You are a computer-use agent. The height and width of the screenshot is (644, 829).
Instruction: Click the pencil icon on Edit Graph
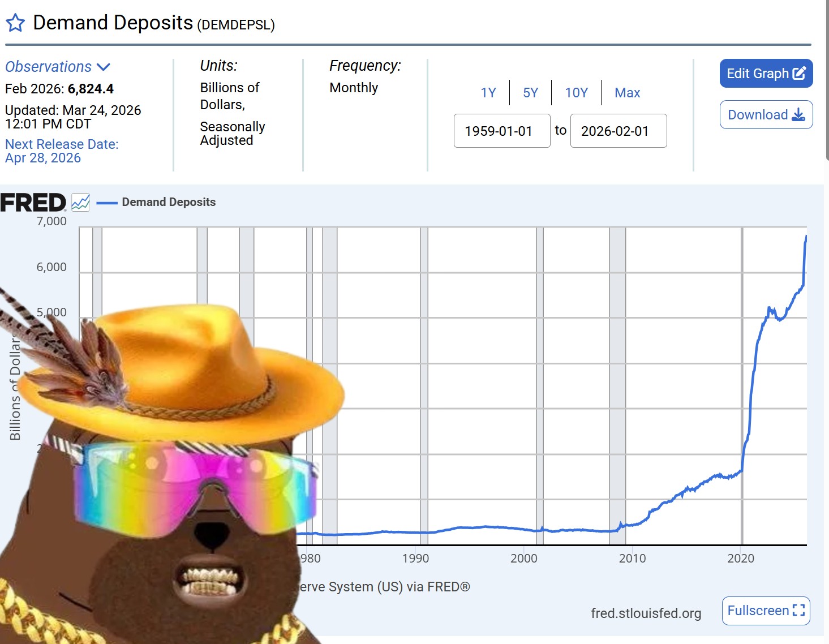click(x=799, y=73)
